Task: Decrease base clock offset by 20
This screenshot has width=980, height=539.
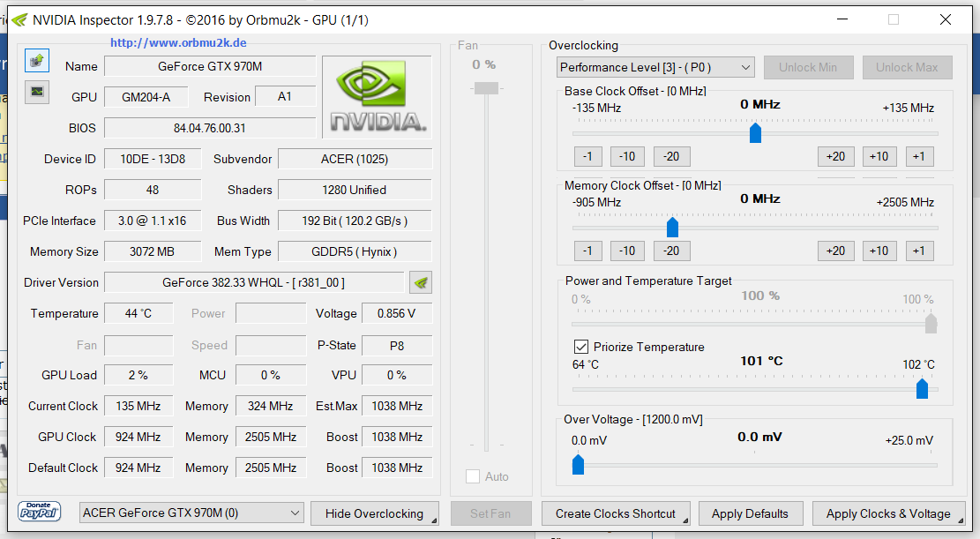Action: [672, 156]
